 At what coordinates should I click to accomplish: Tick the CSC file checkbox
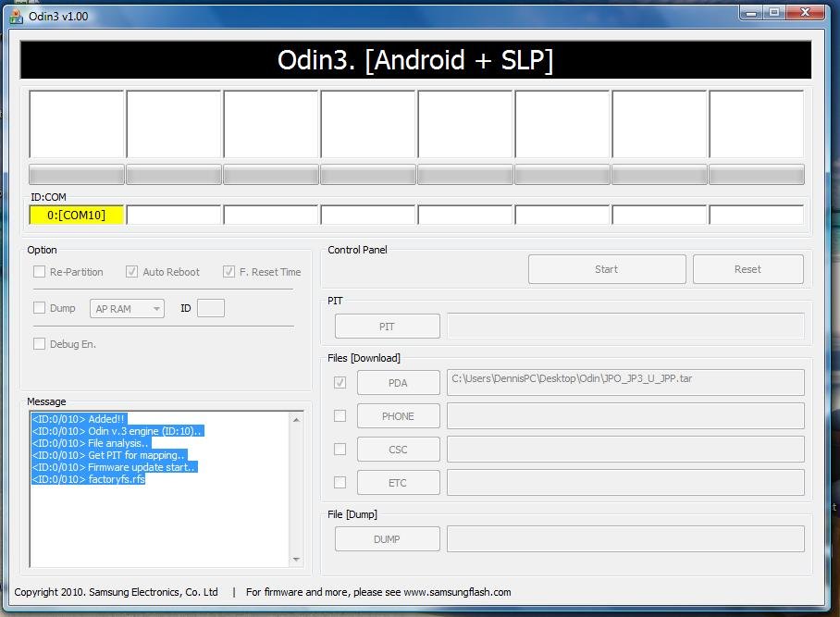click(x=340, y=449)
